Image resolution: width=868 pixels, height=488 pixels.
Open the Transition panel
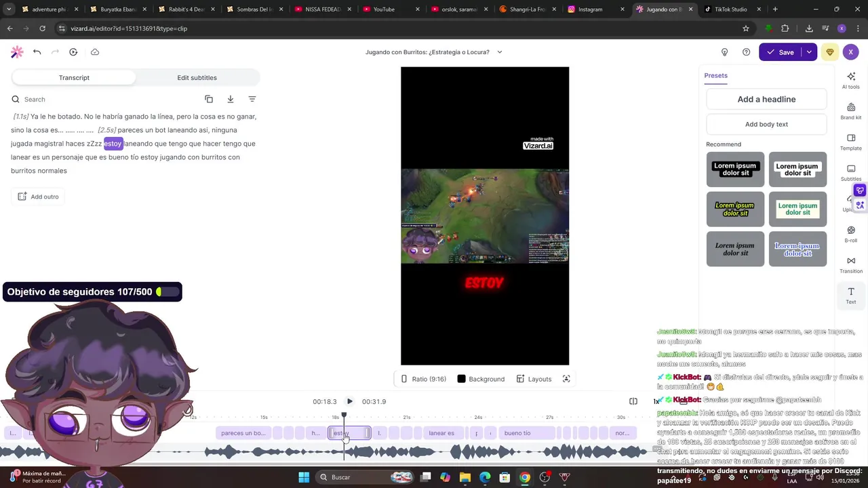pos(851,265)
